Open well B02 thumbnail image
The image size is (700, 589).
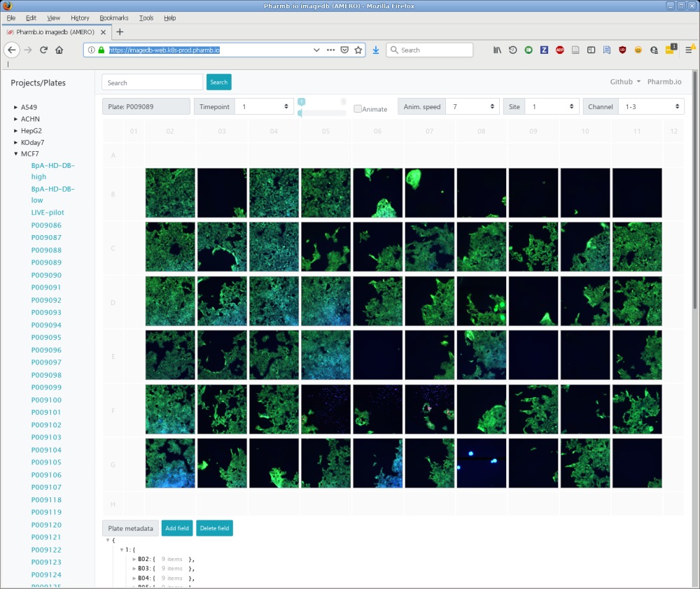[x=170, y=193]
